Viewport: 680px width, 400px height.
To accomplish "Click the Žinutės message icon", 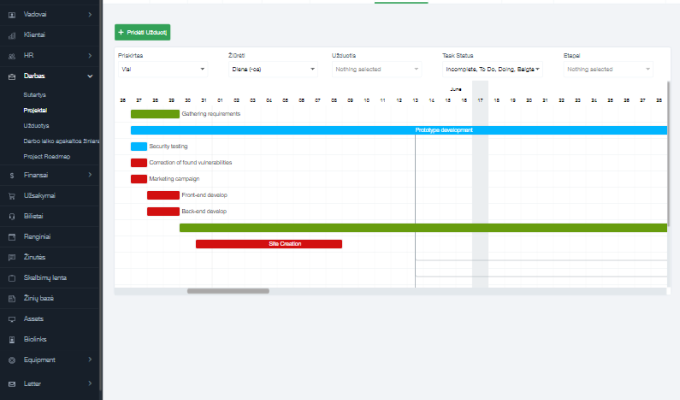I will (12, 257).
